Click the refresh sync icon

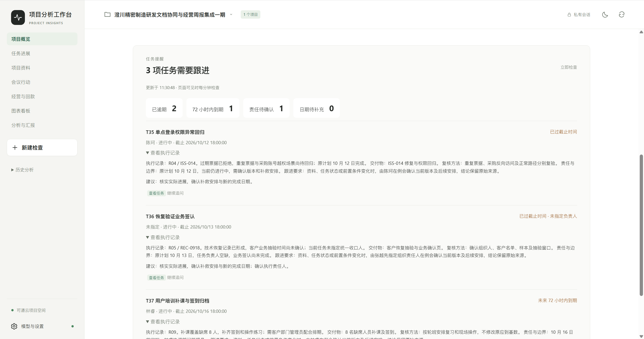coord(622,15)
